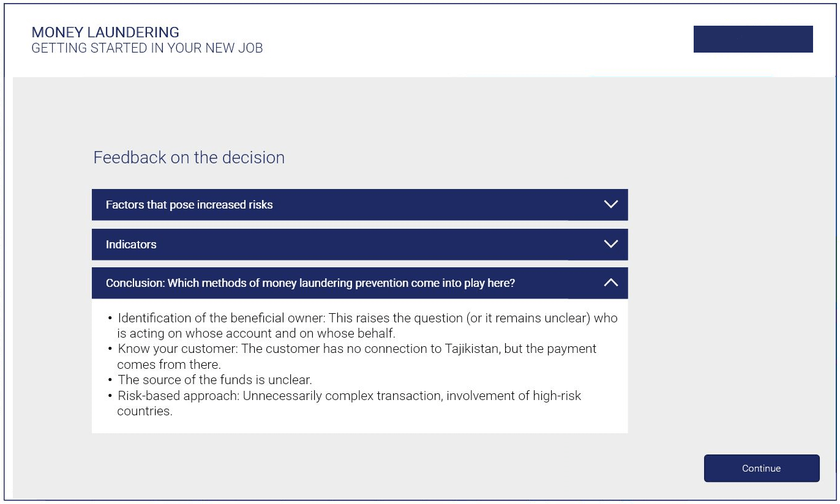Click the Getting Started In Your New Job subtitle

pyautogui.click(x=147, y=48)
